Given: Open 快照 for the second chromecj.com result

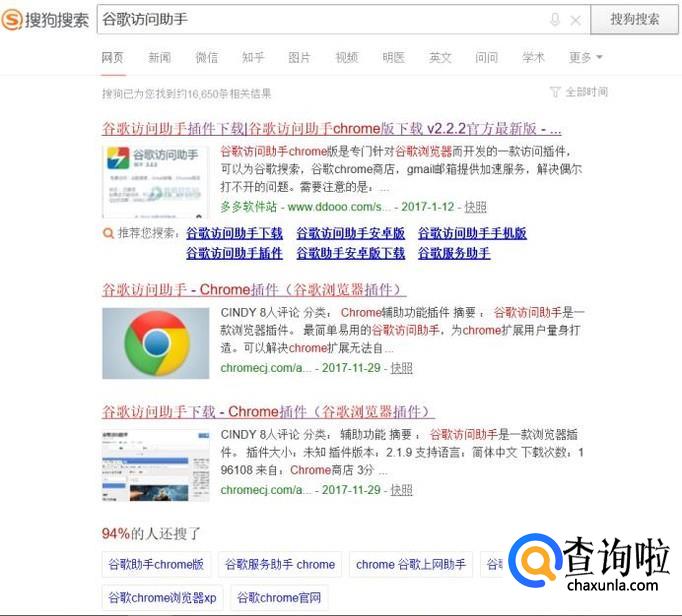Looking at the screenshot, I should [401, 368].
